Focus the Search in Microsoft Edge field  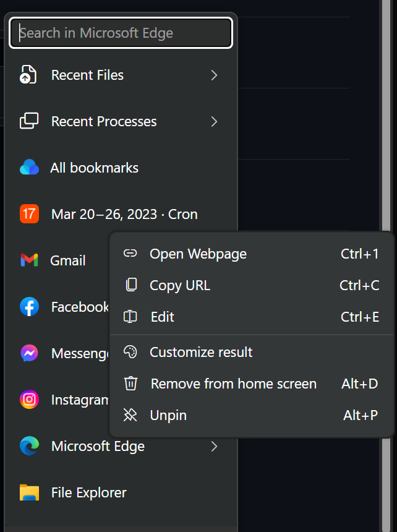[x=121, y=33]
